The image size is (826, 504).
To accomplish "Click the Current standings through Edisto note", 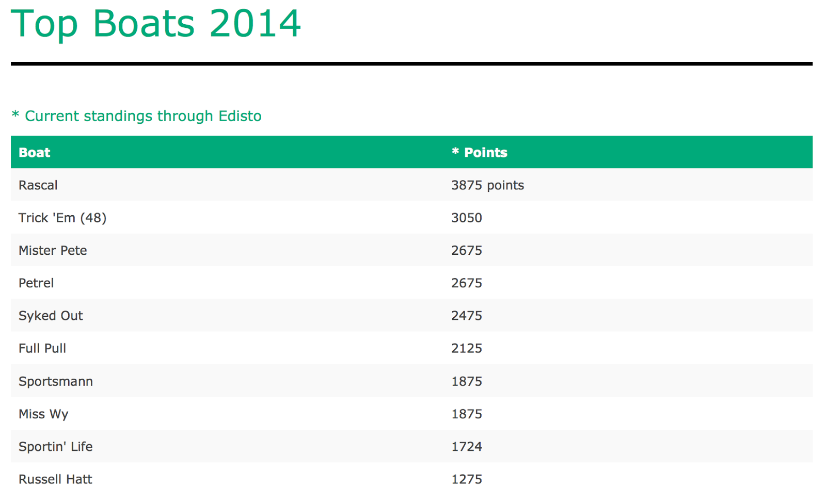I will pos(136,116).
